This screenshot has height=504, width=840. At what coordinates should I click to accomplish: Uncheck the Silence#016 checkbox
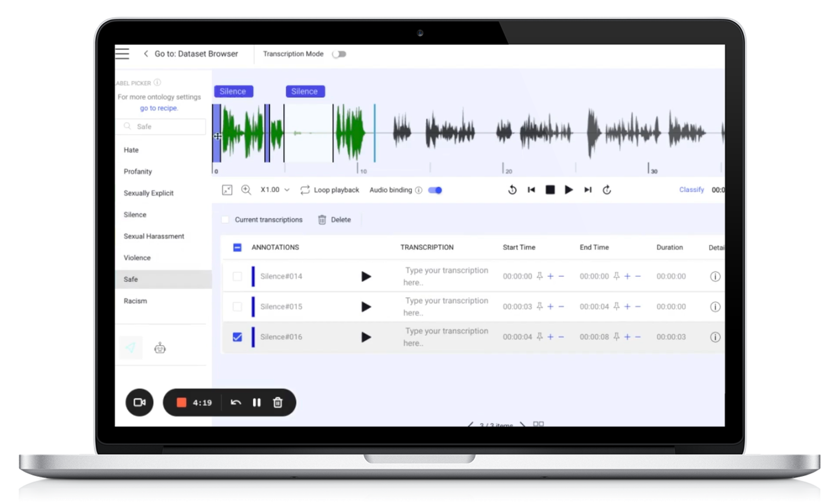237,337
